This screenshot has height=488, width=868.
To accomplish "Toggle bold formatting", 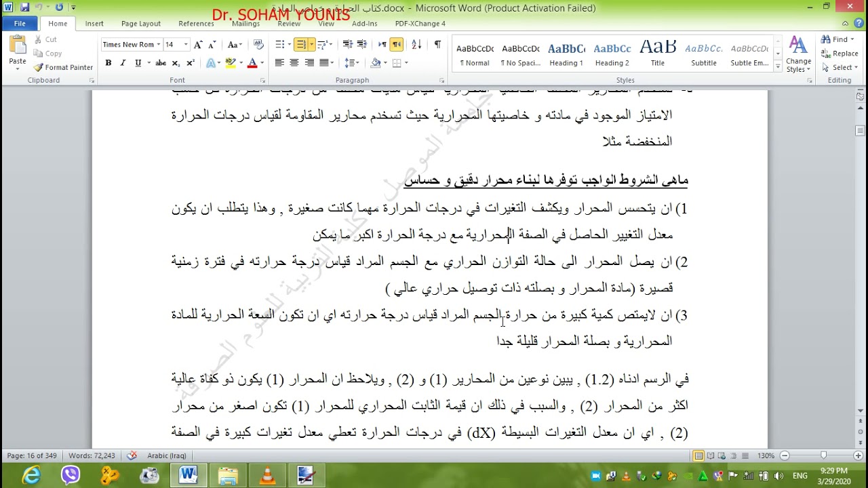I will pos(108,63).
